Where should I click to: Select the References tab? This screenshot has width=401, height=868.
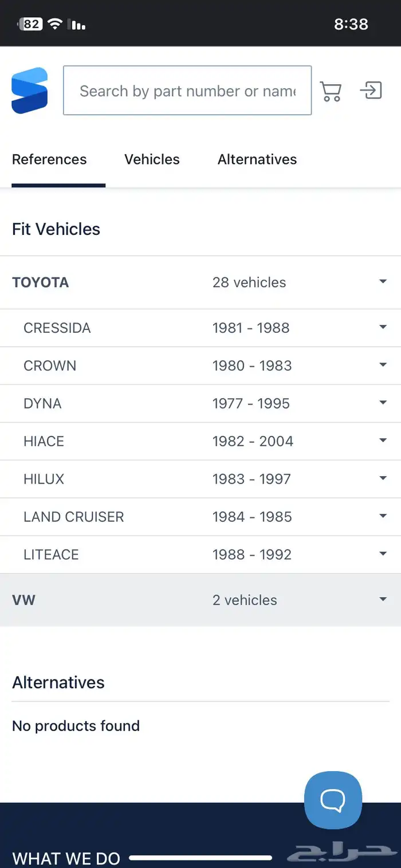49,159
